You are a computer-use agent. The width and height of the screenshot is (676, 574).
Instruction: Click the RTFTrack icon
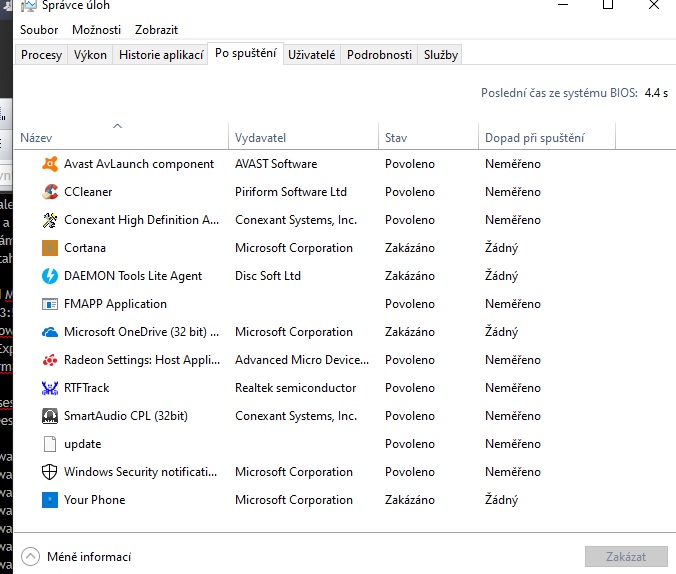tap(50, 388)
